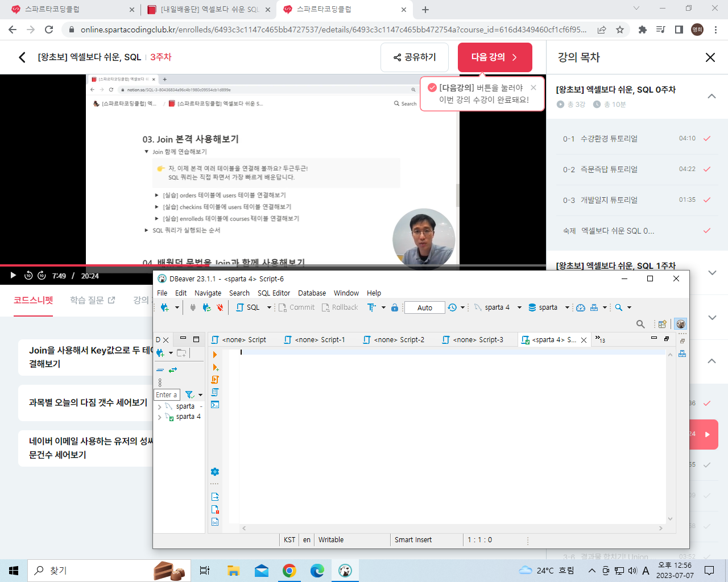Click the Windows Start button
Image resolution: width=728 pixels, height=582 pixels.
(x=14, y=571)
